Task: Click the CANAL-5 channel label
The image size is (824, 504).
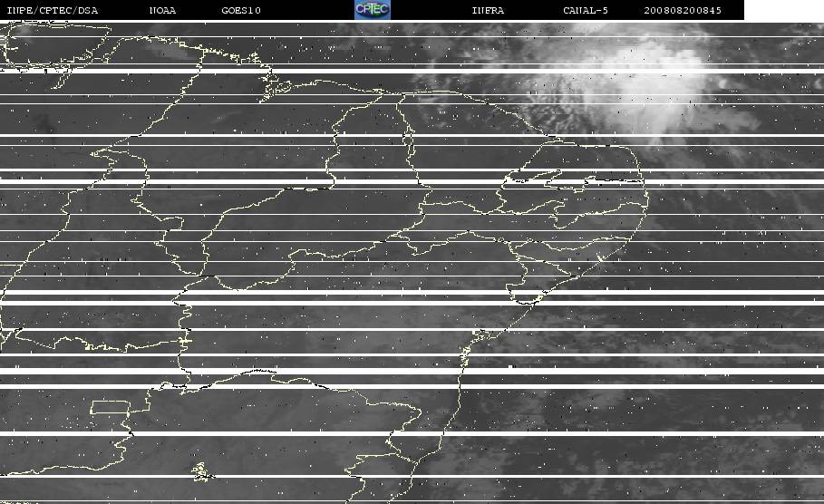Action: point(586,10)
